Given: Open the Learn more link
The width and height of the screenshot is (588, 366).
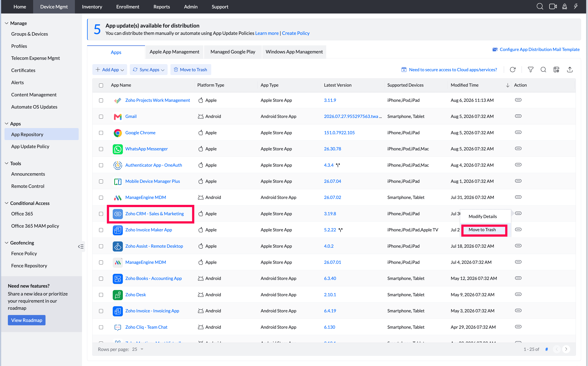Looking at the screenshot, I should (x=267, y=33).
